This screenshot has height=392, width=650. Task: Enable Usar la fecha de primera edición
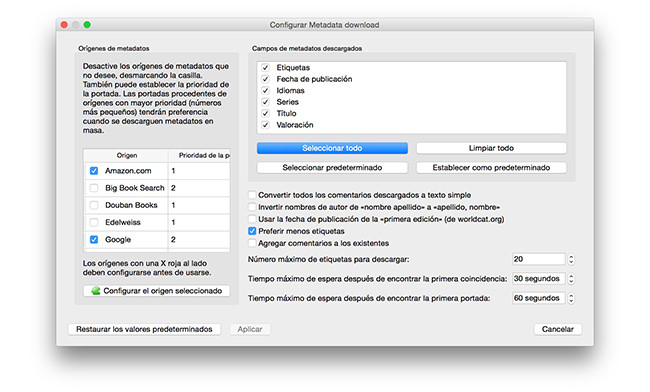[x=252, y=219]
